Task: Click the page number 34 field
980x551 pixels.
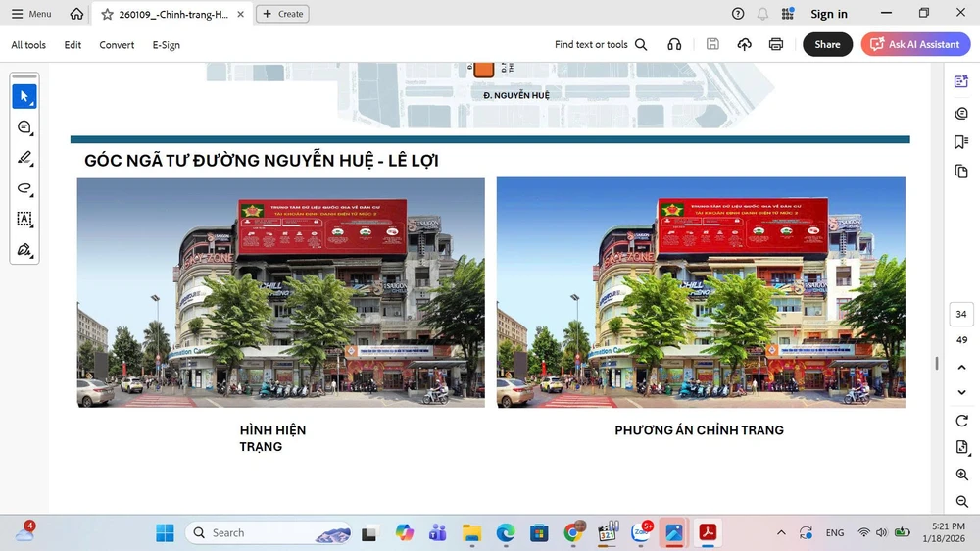Action: (x=961, y=315)
